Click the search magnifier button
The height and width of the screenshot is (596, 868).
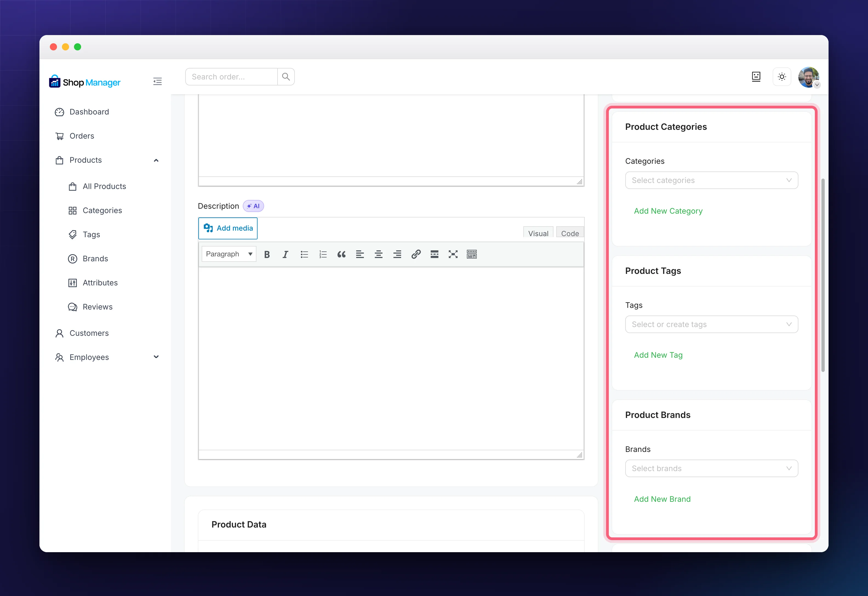click(286, 76)
